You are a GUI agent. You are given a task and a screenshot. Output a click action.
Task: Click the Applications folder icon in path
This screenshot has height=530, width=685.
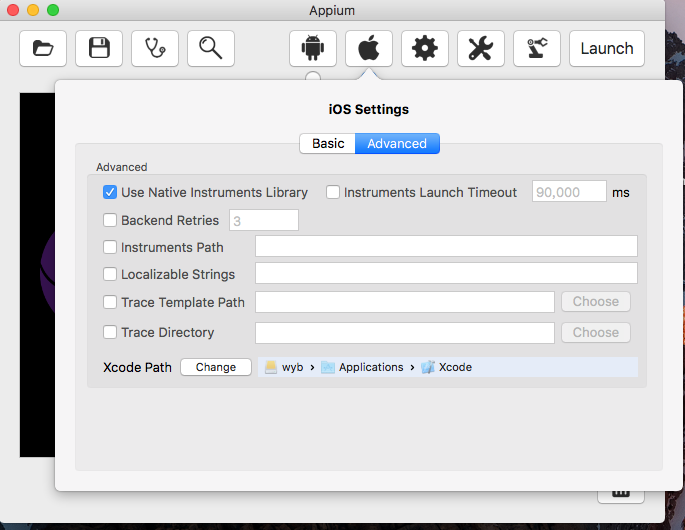tap(328, 367)
